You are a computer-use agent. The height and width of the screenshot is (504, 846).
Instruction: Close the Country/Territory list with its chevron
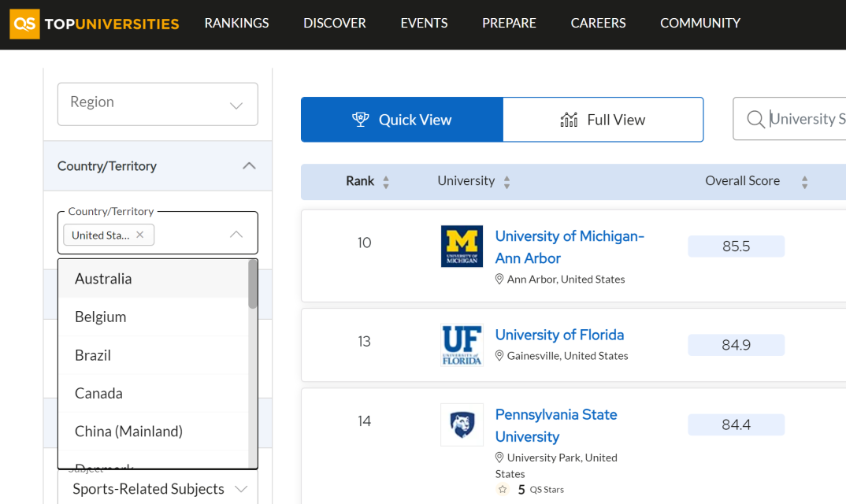tap(236, 235)
